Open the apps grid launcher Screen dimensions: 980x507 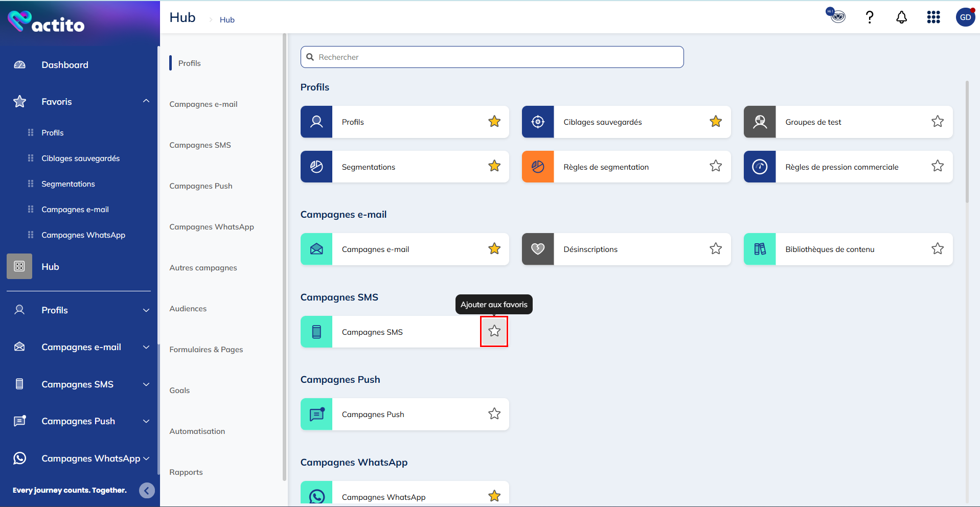click(933, 17)
